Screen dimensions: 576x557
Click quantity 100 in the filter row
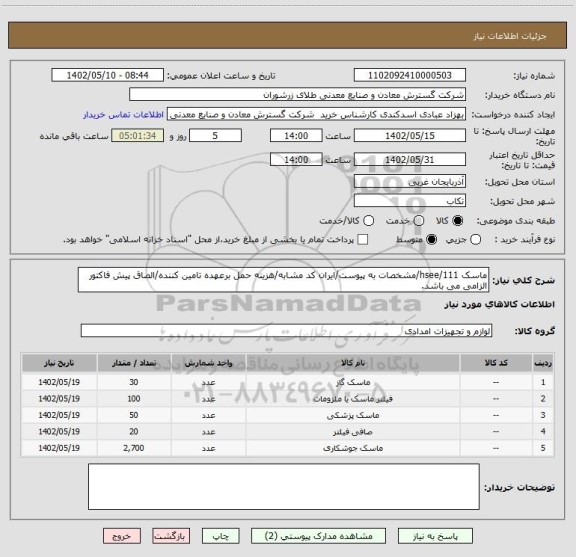(x=134, y=399)
